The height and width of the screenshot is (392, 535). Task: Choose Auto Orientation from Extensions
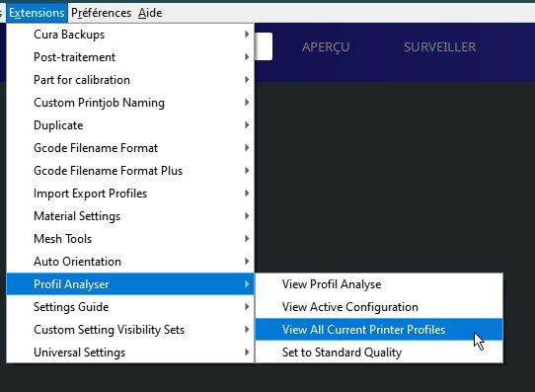(x=130, y=262)
